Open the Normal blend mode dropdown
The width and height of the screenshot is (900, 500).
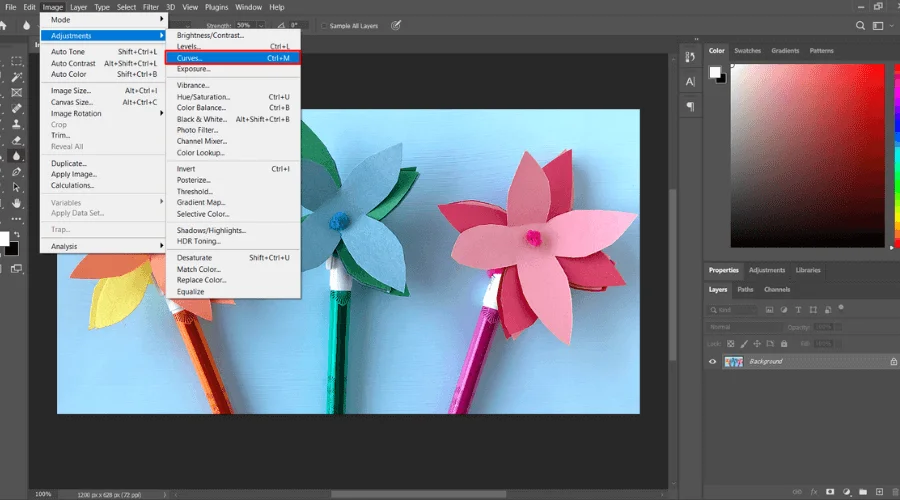point(744,327)
